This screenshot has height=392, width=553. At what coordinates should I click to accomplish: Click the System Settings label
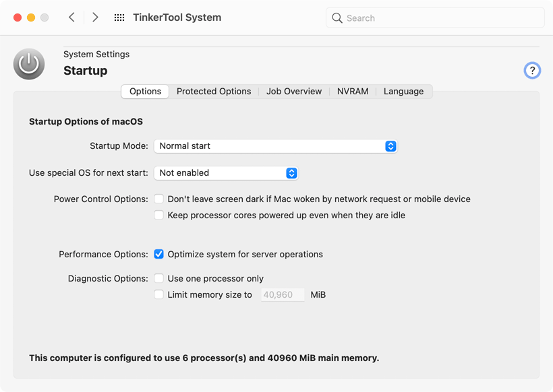(96, 55)
